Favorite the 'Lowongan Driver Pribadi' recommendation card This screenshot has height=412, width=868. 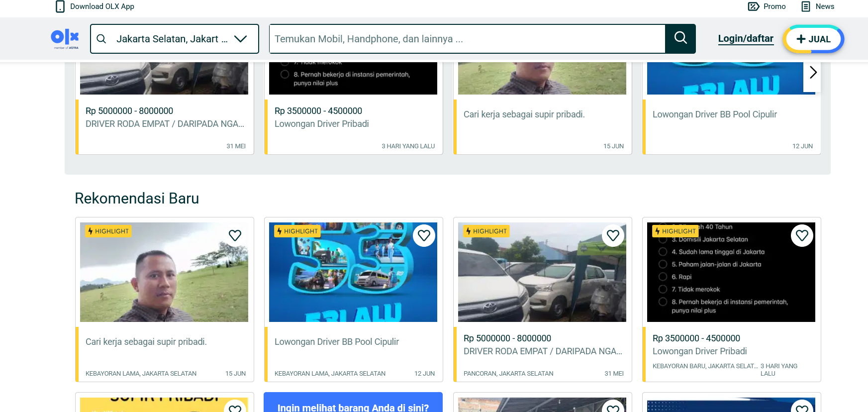click(802, 235)
